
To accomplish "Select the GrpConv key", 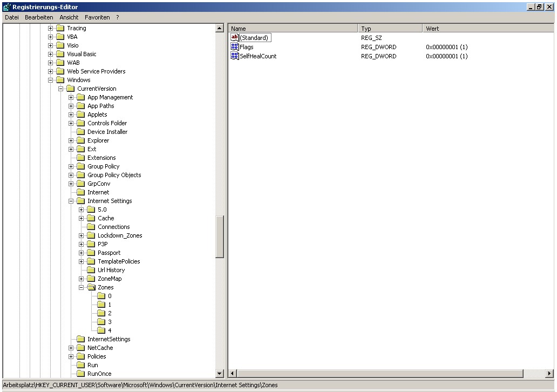I will click(99, 184).
